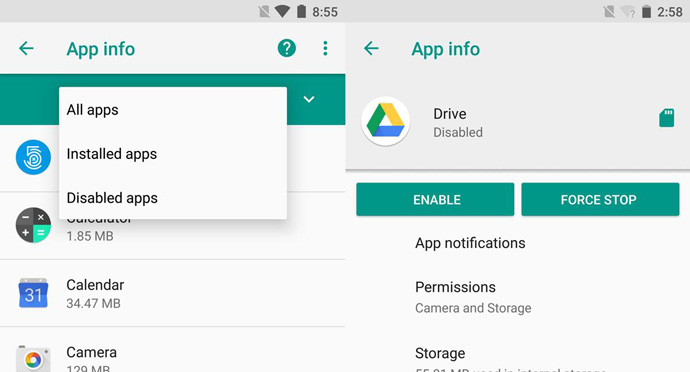Screen dimensions: 690x372
Task: Tap the Camera app icon
Action: [33, 359]
